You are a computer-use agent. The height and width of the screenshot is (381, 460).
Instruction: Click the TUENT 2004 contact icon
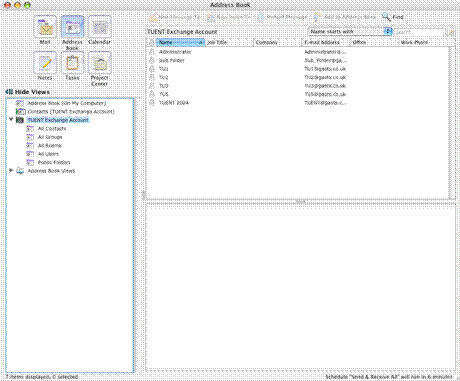coord(152,103)
